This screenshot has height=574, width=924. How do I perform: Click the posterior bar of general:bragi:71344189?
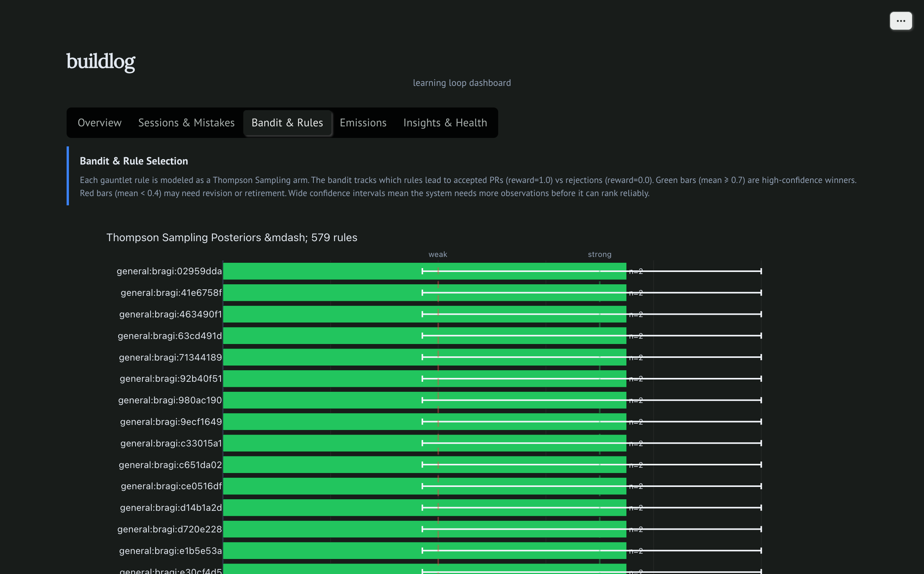tap(323, 357)
